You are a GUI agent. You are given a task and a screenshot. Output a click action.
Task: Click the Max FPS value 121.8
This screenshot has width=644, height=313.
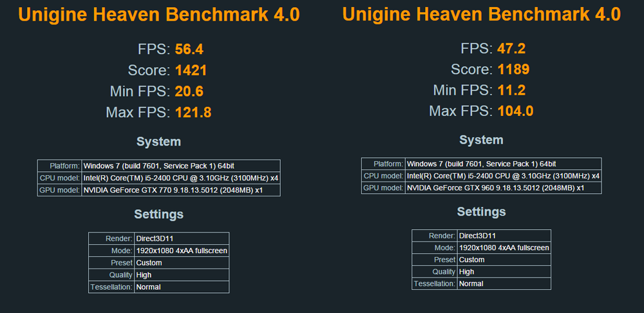[193, 113]
